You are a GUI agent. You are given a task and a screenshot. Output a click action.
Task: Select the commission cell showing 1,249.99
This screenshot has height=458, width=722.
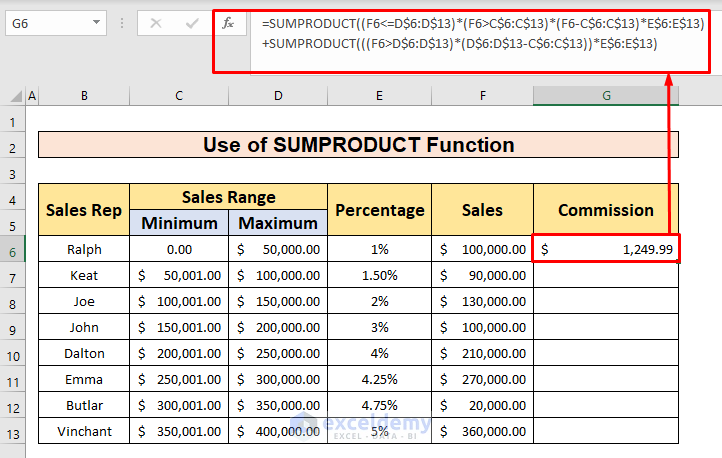pos(606,250)
